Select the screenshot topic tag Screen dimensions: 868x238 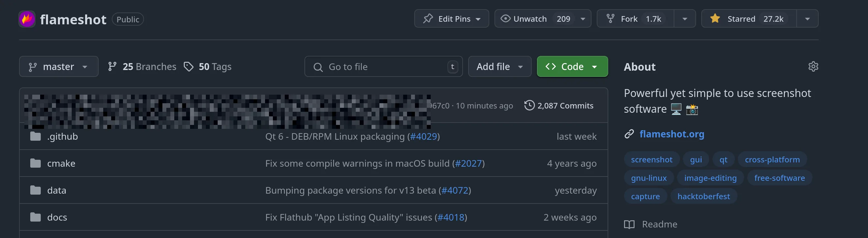(651, 159)
